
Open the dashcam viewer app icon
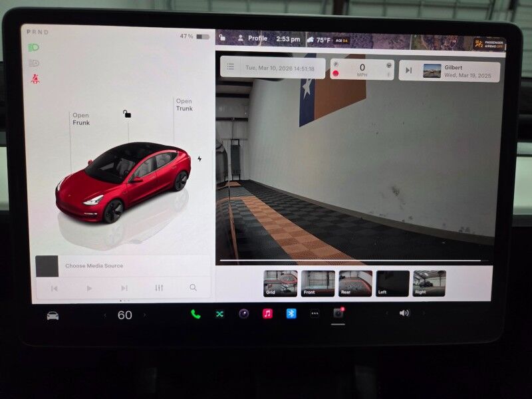pos(338,313)
